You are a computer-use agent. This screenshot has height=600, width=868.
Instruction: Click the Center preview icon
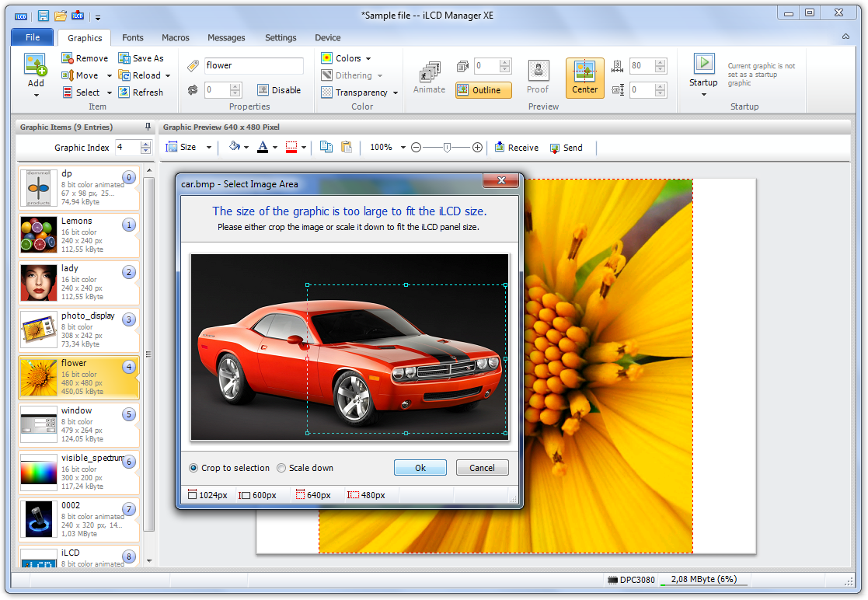[584, 71]
